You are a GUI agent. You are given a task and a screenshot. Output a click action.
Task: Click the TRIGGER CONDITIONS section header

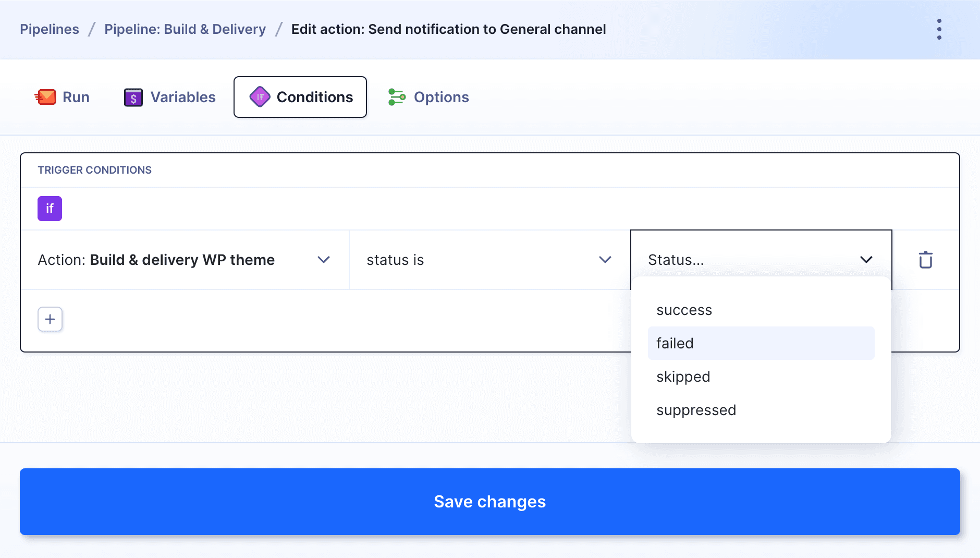[x=94, y=170]
